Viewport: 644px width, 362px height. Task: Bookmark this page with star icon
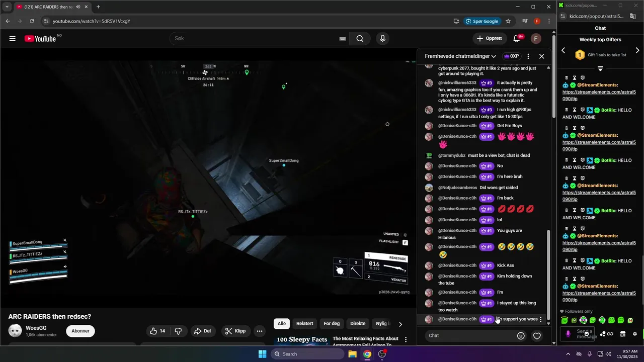pos(508,21)
